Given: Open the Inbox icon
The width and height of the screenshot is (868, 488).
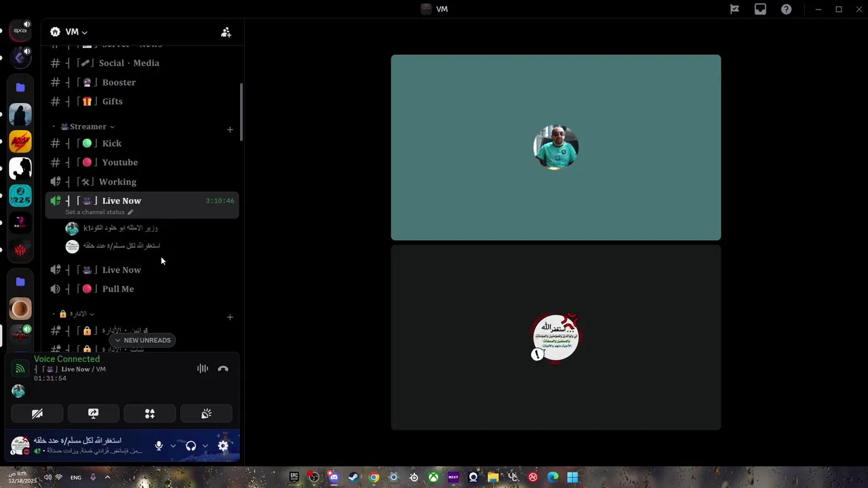Looking at the screenshot, I should pyautogui.click(x=760, y=9).
